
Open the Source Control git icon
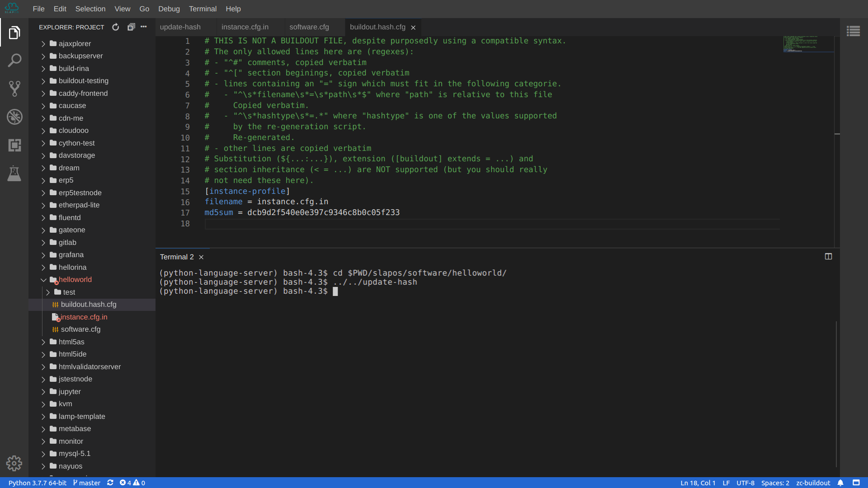14,89
